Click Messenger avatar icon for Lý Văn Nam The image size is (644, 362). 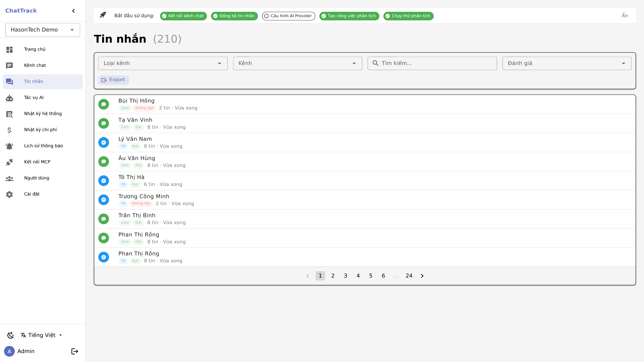click(104, 142)
